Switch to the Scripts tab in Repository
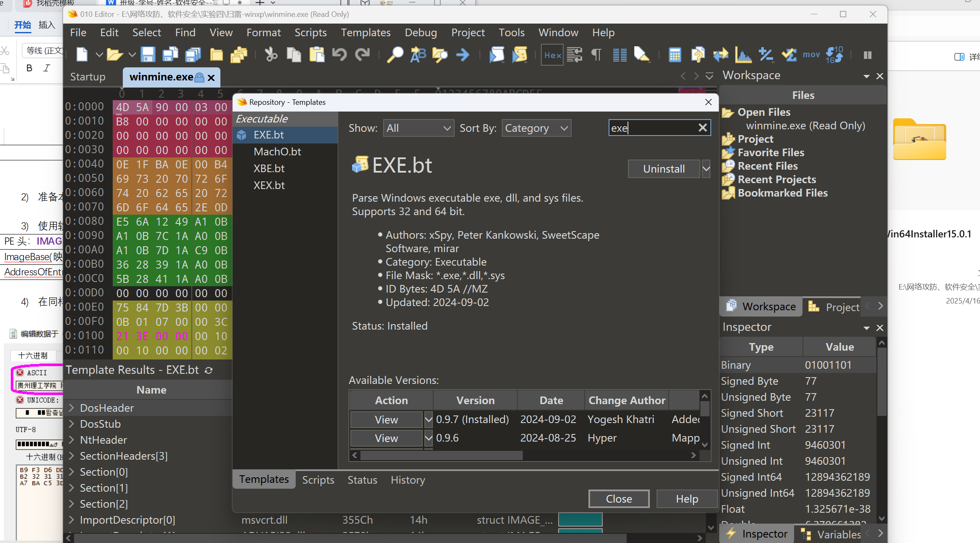 pyautogui.click(x=318, y=480)
